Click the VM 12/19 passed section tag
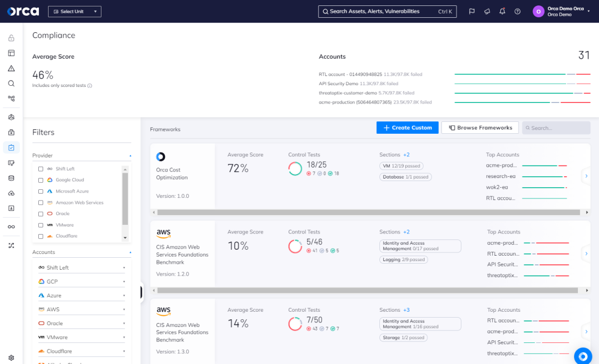Image resolution: width=599 pixels, height=364 pixels. (401, 166)
